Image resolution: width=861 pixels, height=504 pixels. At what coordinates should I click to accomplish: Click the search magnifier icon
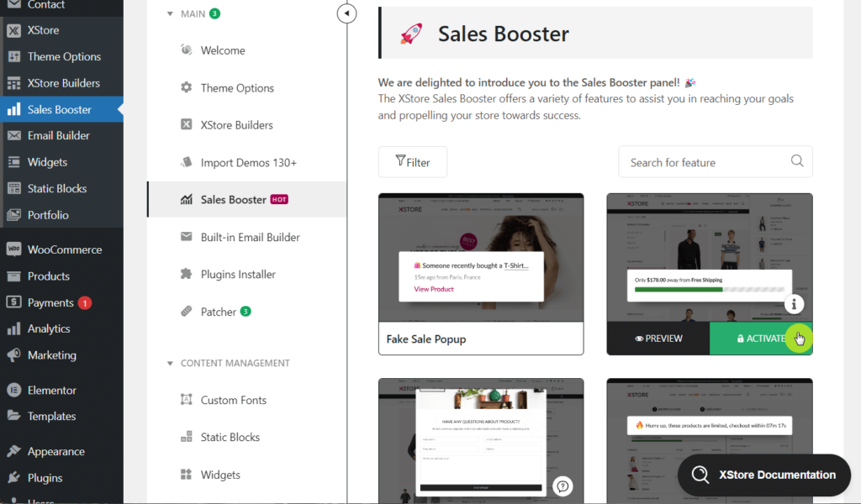(x=797, y=160)
